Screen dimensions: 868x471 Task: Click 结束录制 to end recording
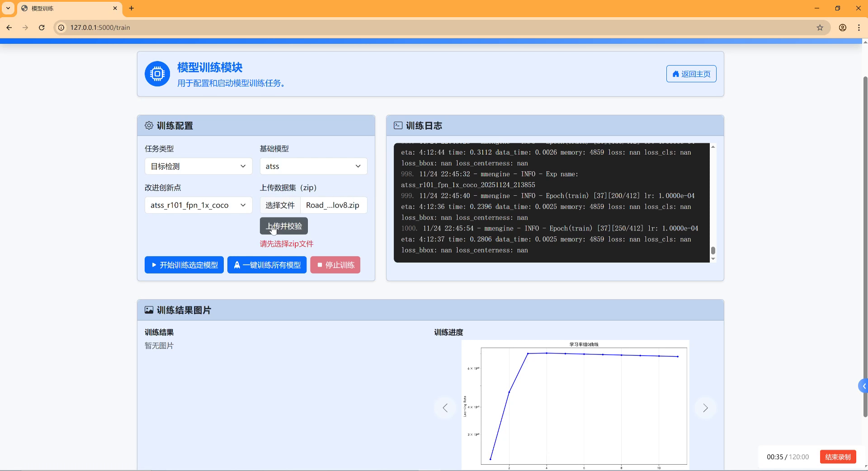(838, 457)
